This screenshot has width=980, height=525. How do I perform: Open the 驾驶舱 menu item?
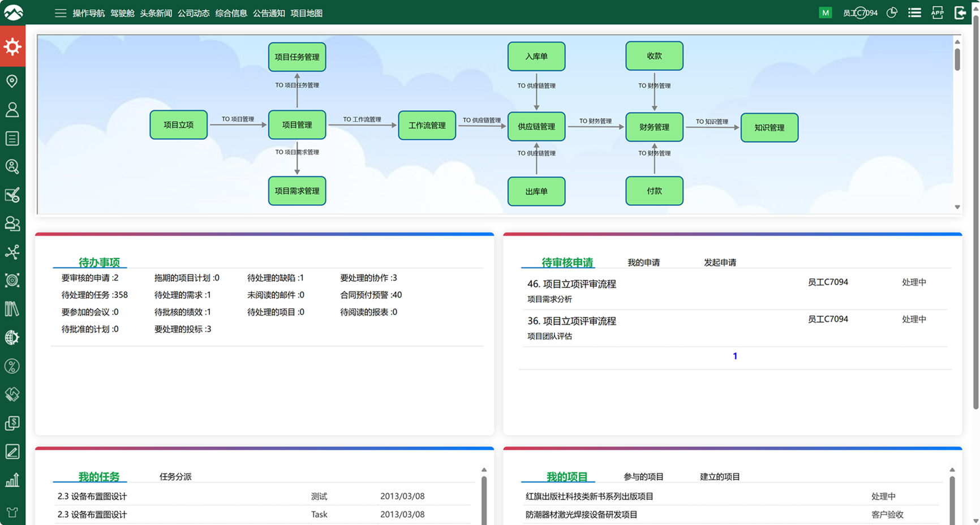(122, 13)
